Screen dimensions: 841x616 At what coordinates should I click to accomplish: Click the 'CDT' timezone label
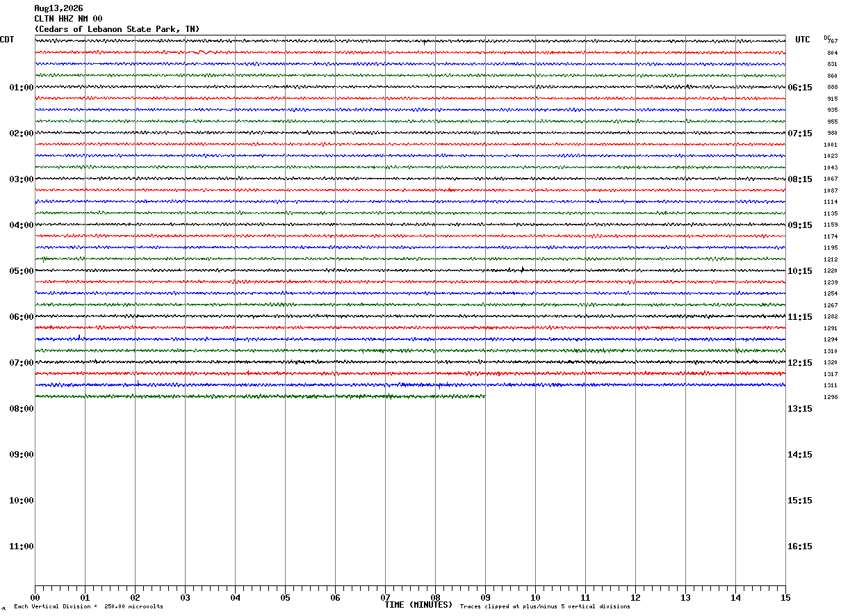coord(7,40)
